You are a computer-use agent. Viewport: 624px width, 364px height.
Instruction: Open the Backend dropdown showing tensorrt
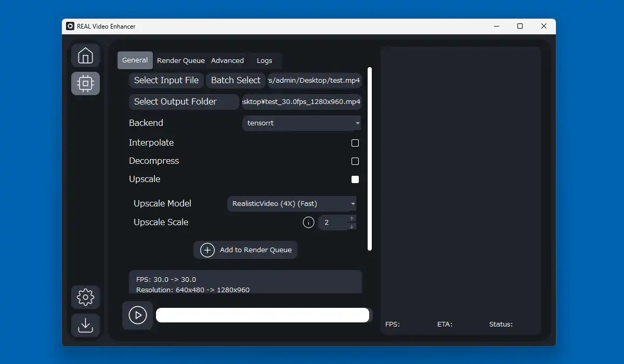(x=302, y=123)
